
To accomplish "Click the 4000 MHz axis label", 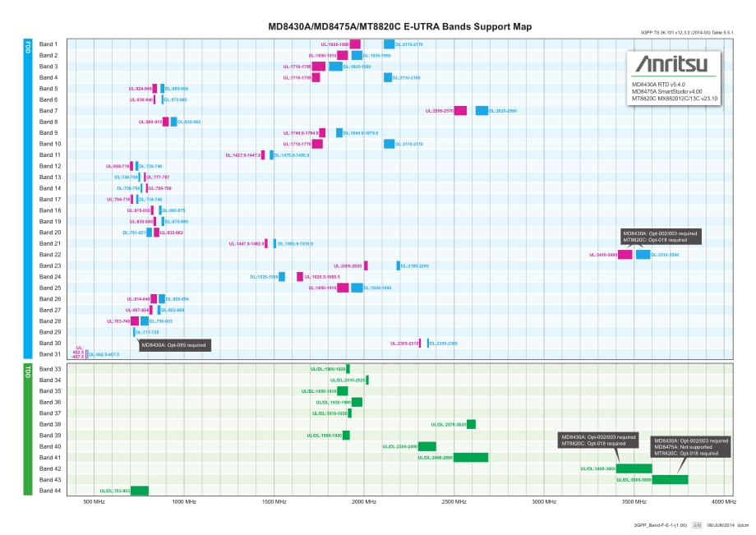I will [x=723, y=501].
